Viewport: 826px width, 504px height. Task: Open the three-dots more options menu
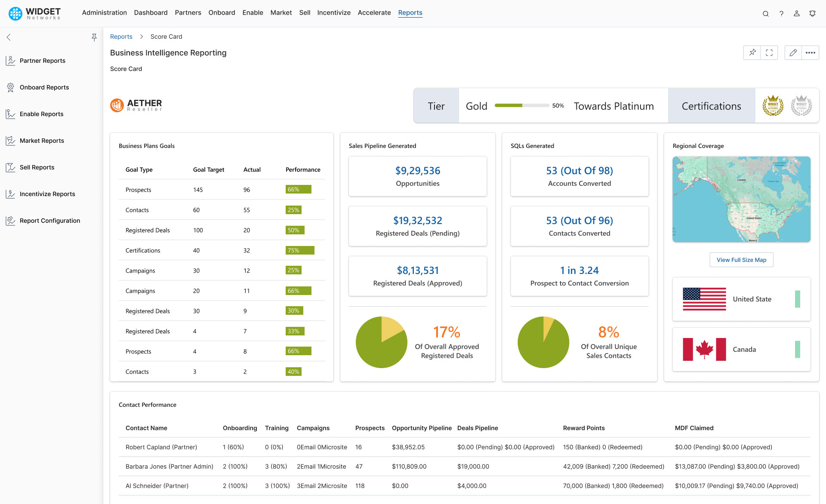[x=811, y=52]
